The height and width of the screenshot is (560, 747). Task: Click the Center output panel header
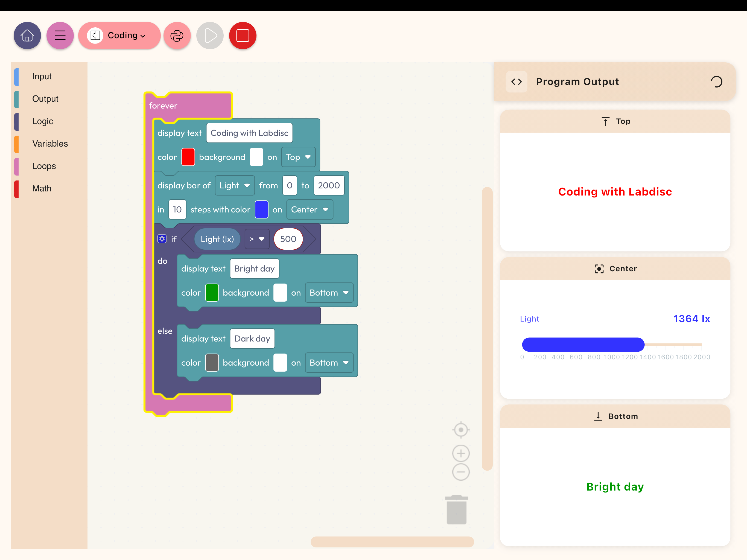615,269
